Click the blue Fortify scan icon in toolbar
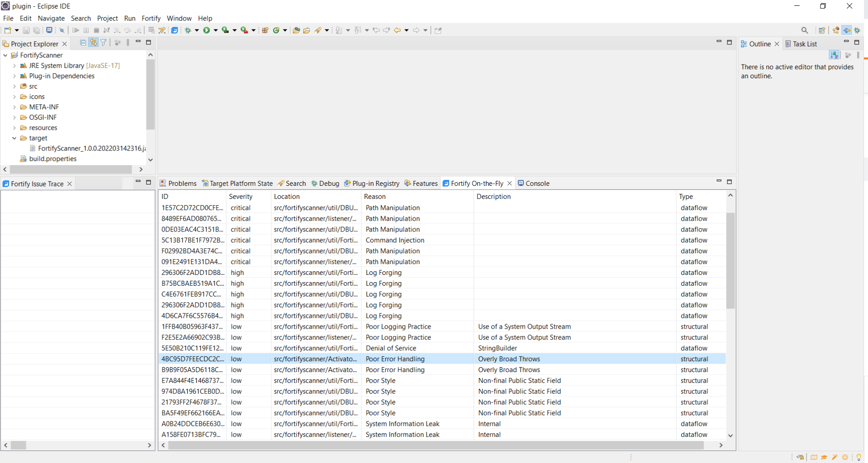The image size is (868, 463). [x=175, y=30]
